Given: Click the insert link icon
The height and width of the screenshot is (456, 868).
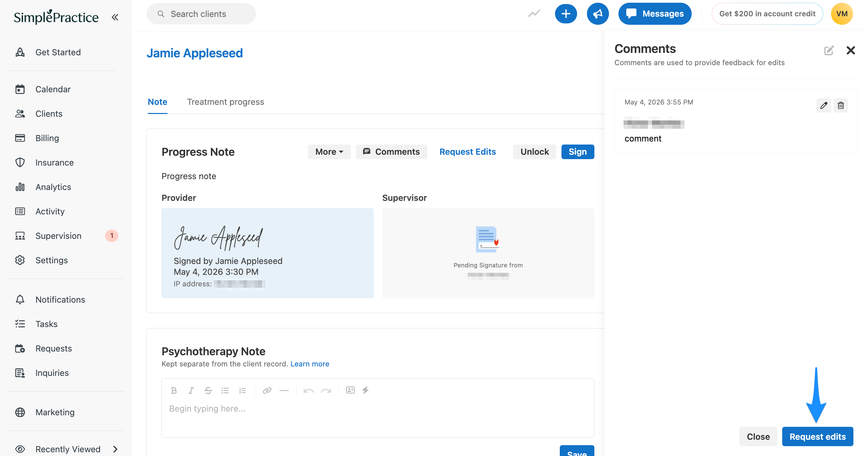Looking at the screenshot, I should point(267,391).
